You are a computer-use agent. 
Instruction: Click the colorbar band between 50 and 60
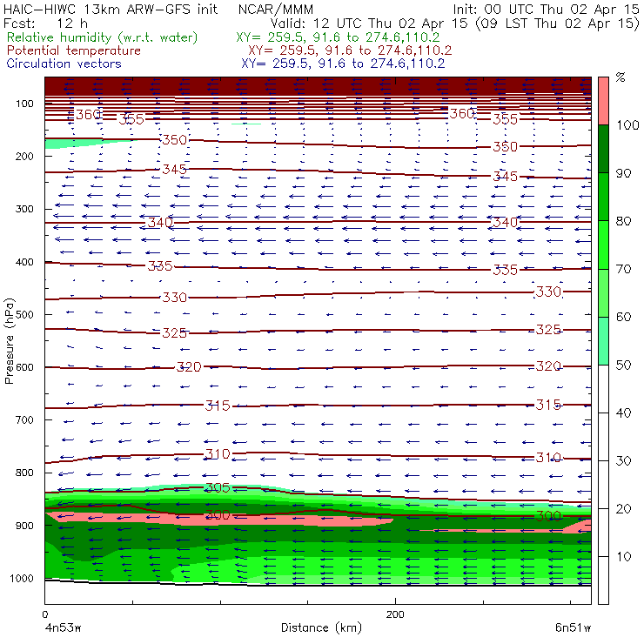(x=603, y=341)
